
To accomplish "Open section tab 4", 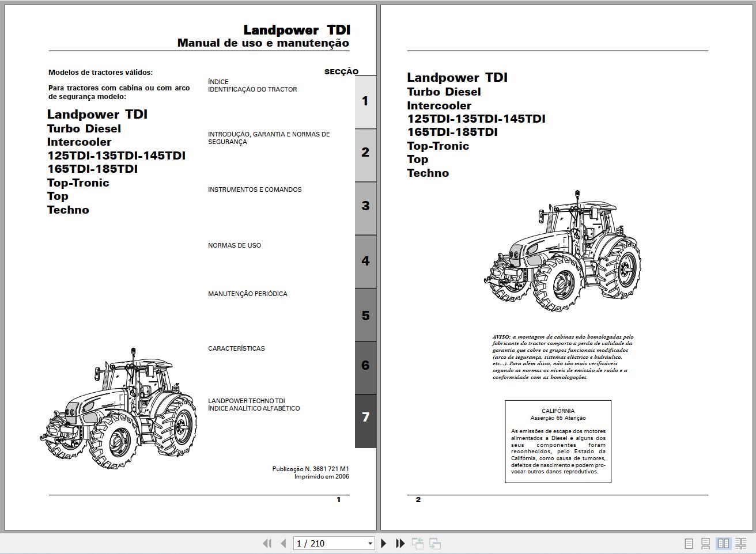I will point(365,261).
